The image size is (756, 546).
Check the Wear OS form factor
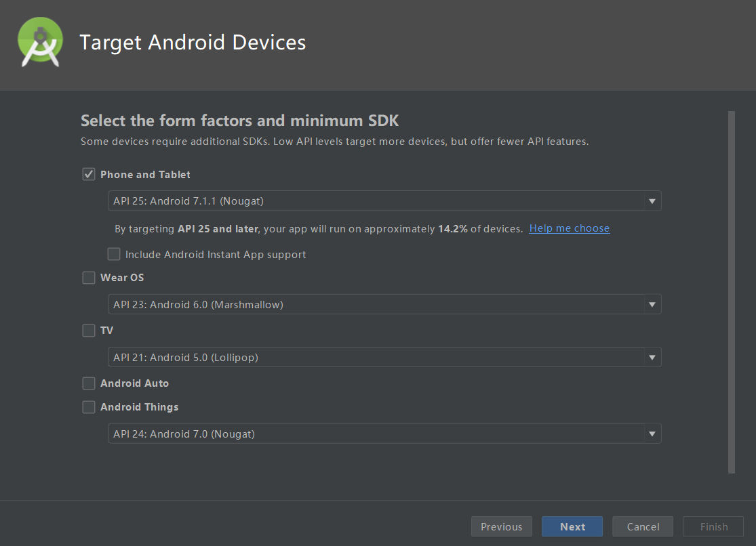pyautogui.click(x=89, y=278)
